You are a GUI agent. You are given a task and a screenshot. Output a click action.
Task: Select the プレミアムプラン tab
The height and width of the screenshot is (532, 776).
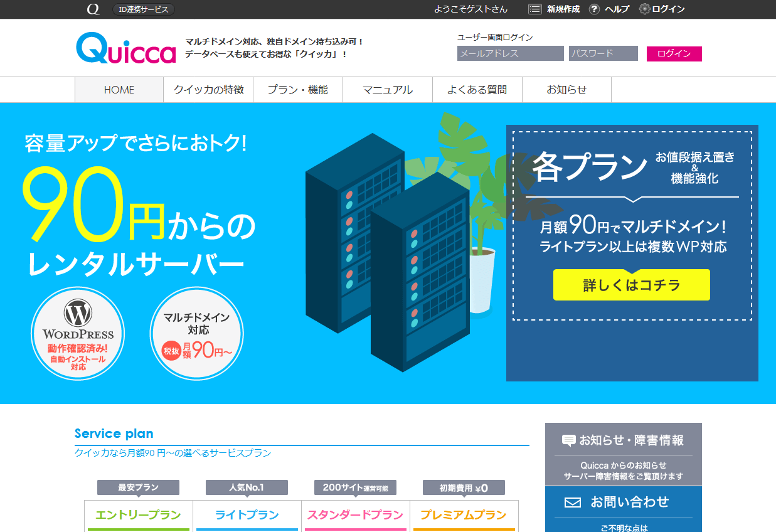[464, 515]
